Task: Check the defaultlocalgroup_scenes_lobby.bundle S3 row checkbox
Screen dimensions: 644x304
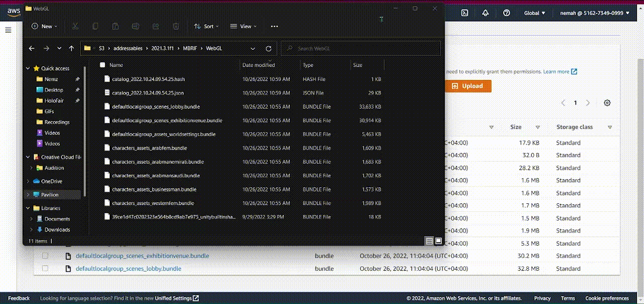Action: (45, 269)
